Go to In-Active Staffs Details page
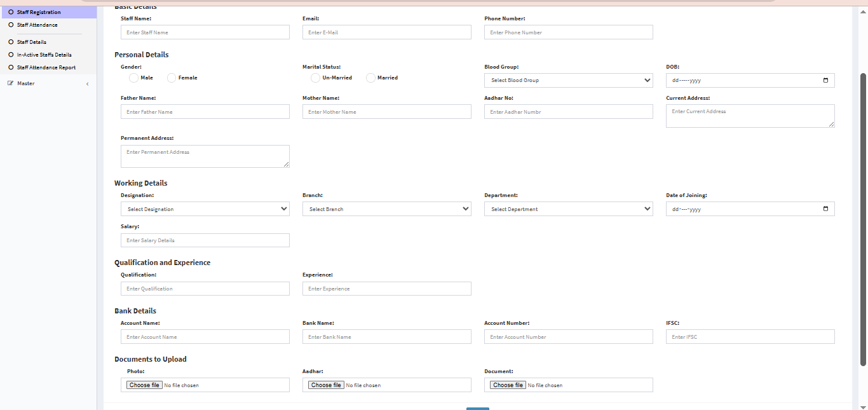Image resolution: width=868 pixels, height=410 pixels. pos(44,55)
